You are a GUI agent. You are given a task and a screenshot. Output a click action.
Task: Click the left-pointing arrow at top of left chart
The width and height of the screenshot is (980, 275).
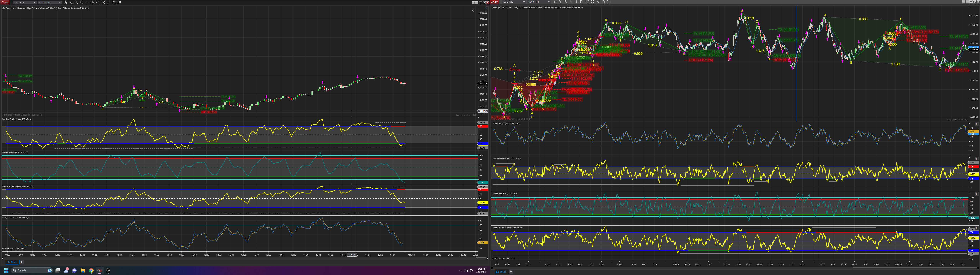coord(473,10)
